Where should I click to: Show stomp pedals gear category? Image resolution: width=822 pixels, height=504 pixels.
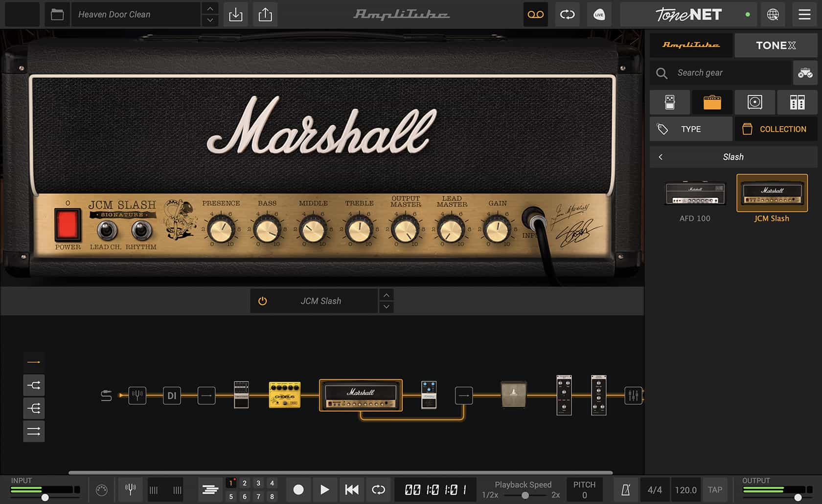click(670, 102)
